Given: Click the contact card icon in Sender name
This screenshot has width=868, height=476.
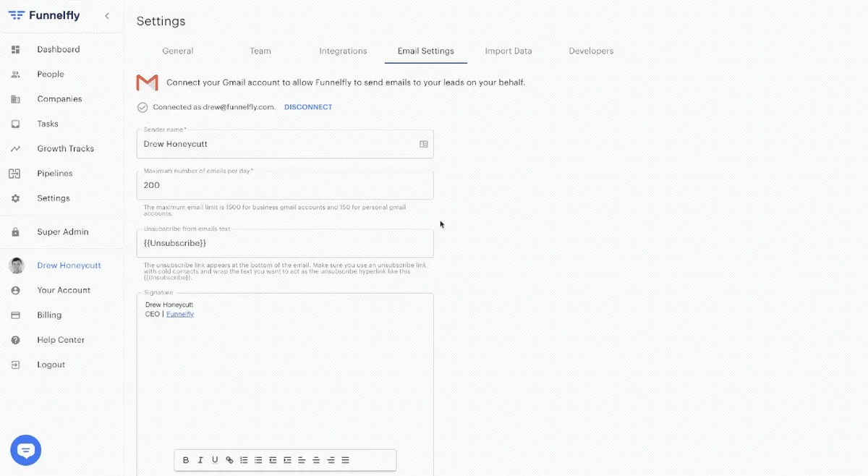Looking at the screenshot, I should (424, 144).
